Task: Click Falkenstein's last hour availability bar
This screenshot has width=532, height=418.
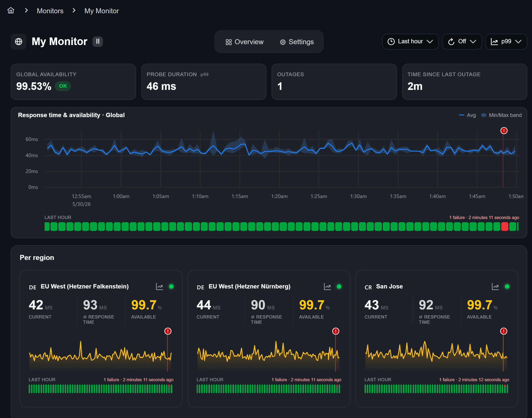Action: pyautogui.click(x=100, y=389)
